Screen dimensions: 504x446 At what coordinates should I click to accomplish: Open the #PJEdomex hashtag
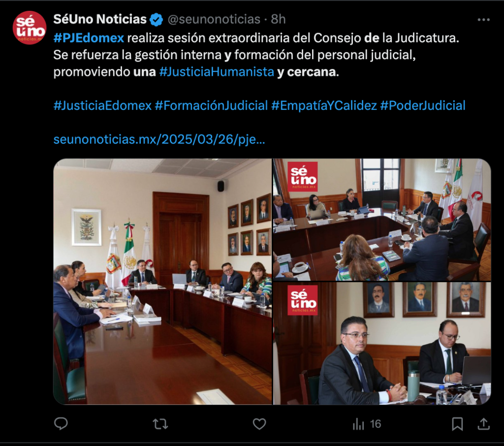pyautogui.click(x=89, y=38)
